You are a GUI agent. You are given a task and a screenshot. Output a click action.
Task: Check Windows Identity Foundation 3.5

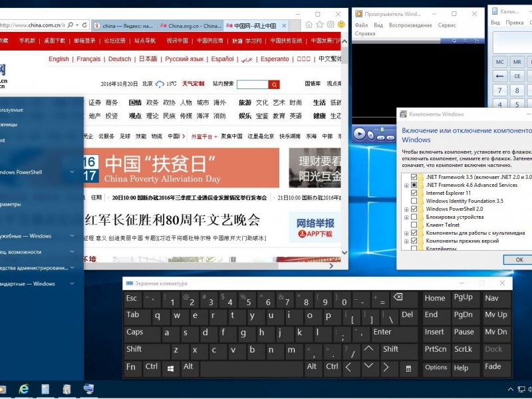pyautogui.click(x=414, y=201)
